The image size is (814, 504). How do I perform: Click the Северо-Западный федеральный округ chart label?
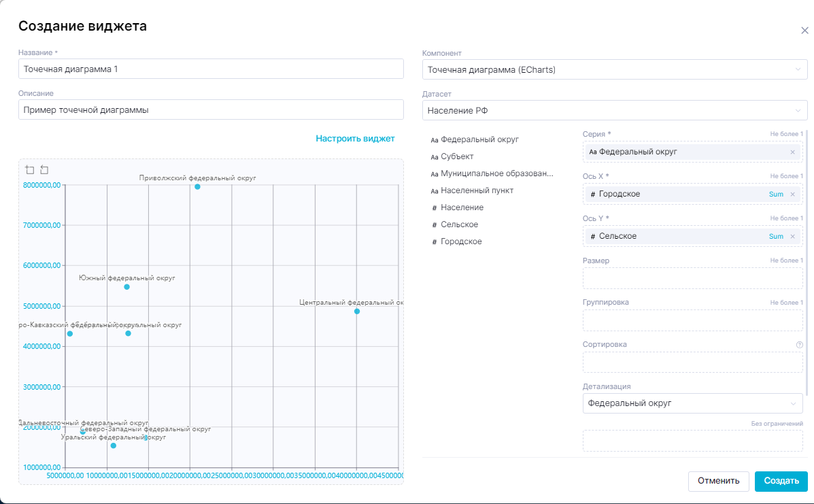146,429
